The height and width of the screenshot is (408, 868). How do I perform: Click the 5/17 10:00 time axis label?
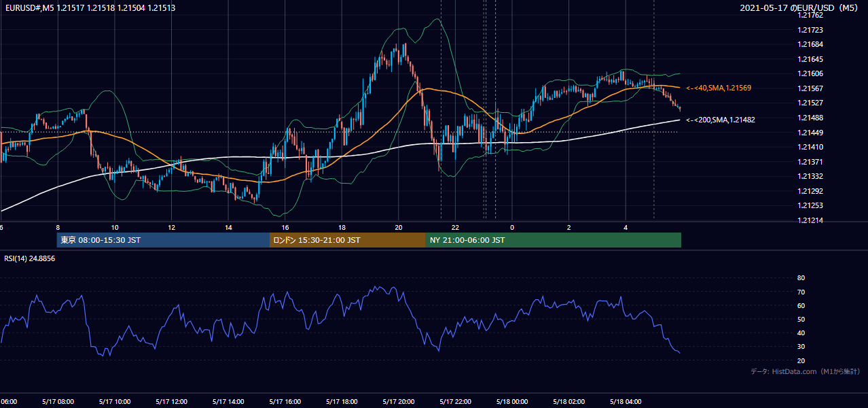pyautogui.click(x=115, y=402)
